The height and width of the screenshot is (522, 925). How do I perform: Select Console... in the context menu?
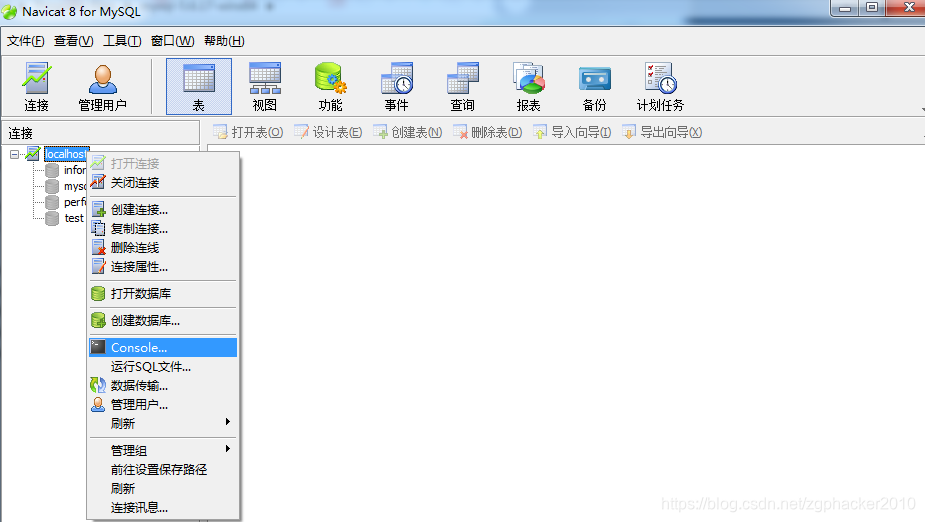(163, 347)
